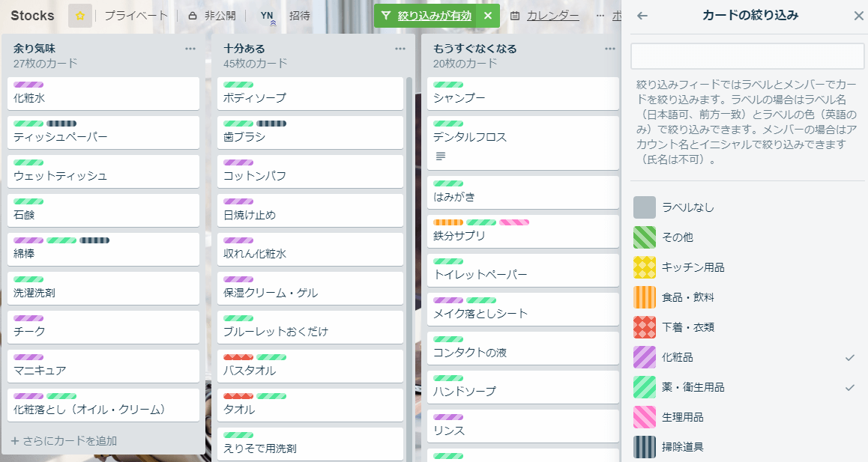Click the もうすぐなくなる list title
Viewport: 868px width, 462px height.
[x=475, y=49]
